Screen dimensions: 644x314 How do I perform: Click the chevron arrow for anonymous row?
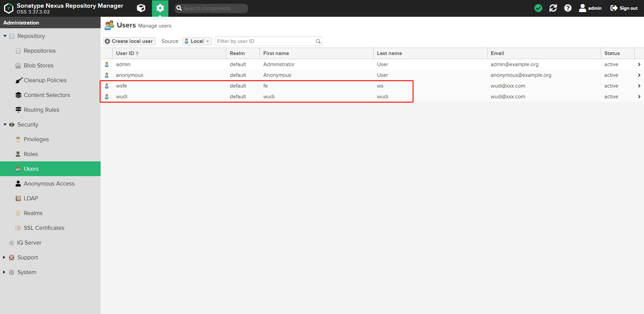point(639,75)
